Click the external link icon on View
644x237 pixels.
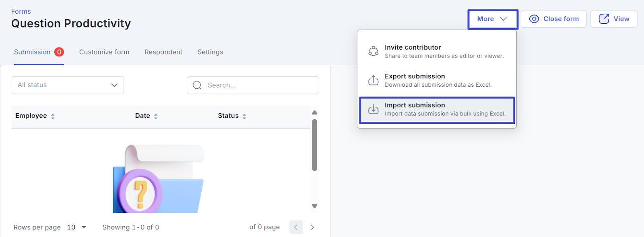point(604,19)
